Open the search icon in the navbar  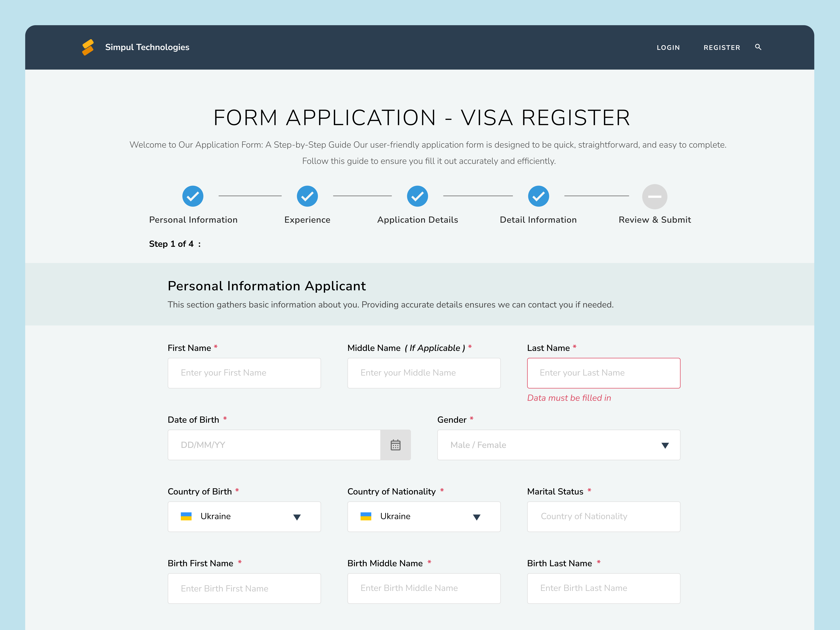click(x=758, y=47)
